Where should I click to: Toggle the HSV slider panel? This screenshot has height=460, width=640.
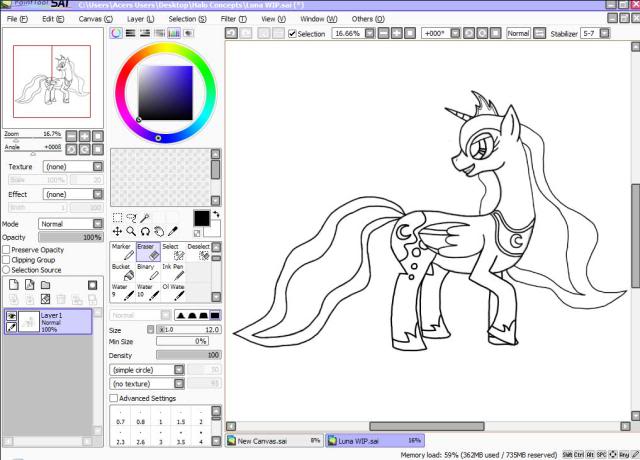(x=145, y=33)
